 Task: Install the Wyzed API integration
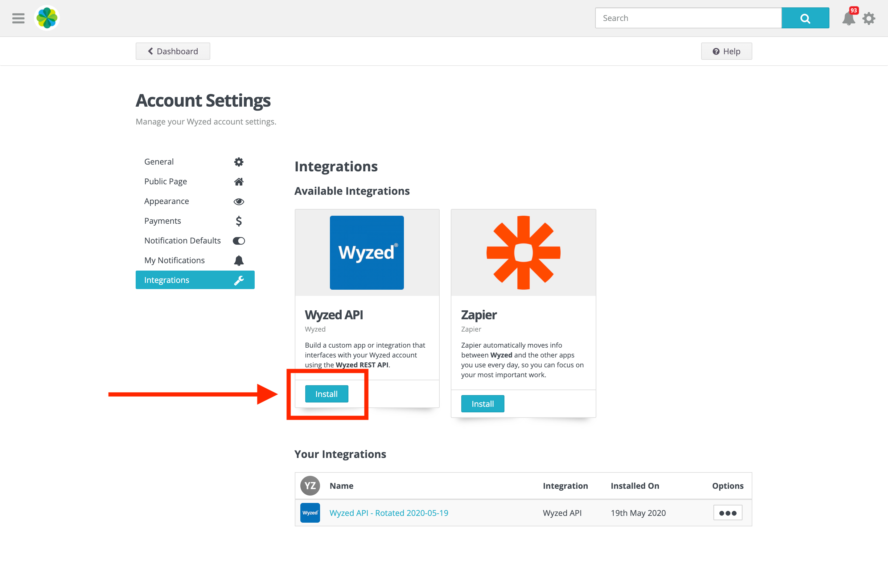coord(327,394)
